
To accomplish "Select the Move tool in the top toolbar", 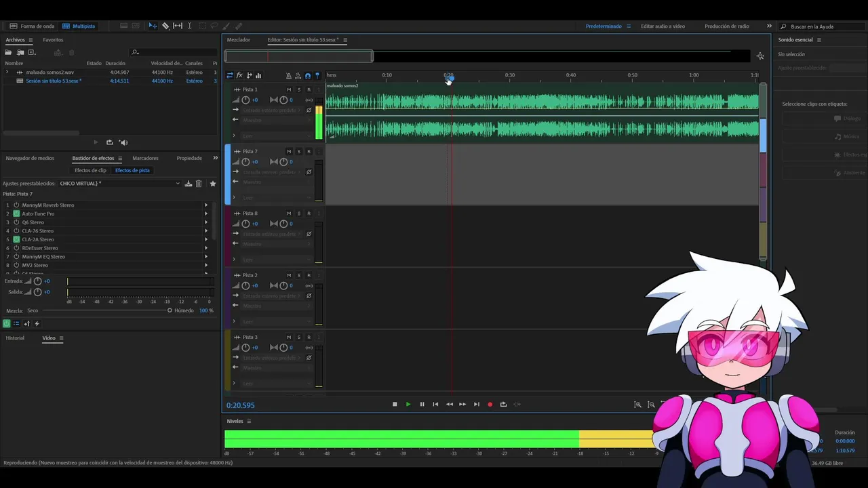I will [153, 26].
